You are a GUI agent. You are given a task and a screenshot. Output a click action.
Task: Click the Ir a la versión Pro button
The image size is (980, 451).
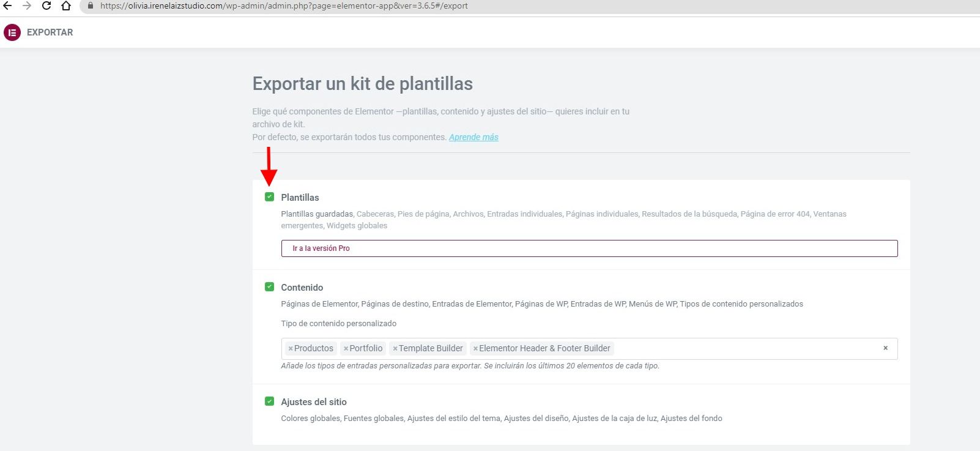pyautogui.click(x=589, y=248)
